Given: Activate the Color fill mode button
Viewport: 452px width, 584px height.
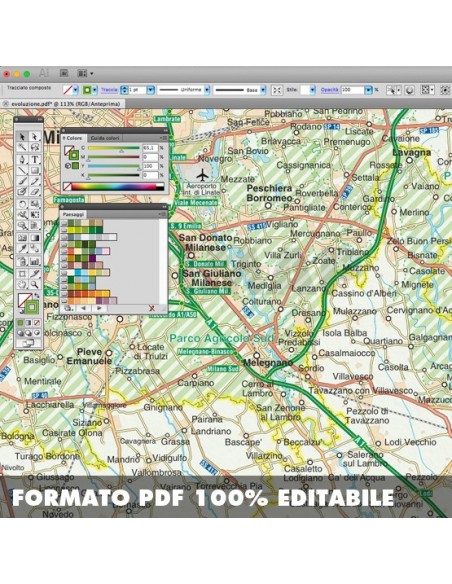Looking at the screenshot, I should coord(21,323).
